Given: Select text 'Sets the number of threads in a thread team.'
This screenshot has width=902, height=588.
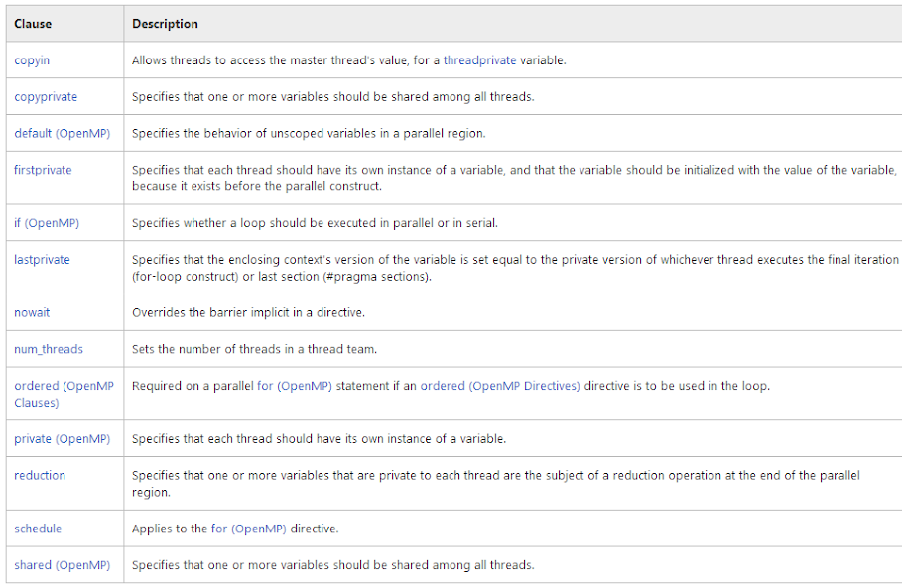Looking at the screenshot, I should 254,349.
